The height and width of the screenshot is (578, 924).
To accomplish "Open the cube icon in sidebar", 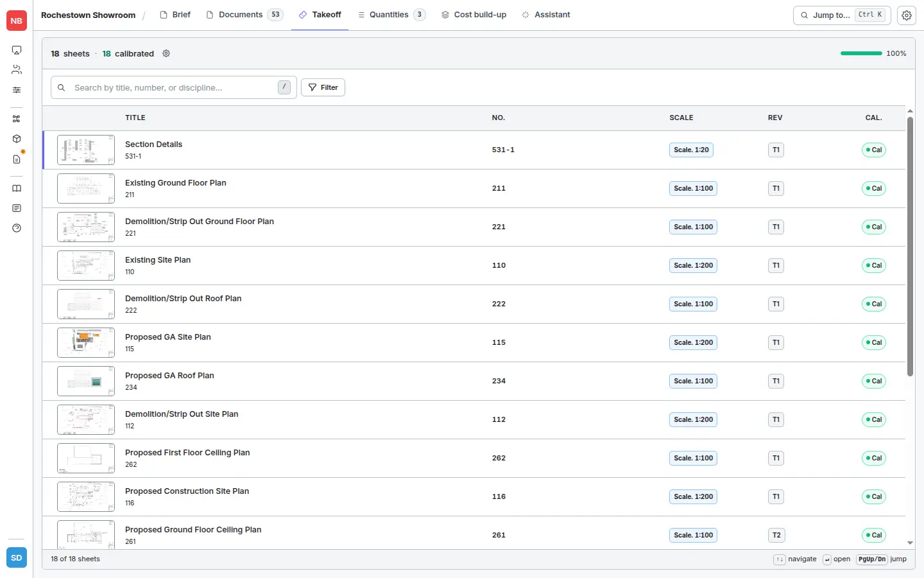I will [17, 139].
